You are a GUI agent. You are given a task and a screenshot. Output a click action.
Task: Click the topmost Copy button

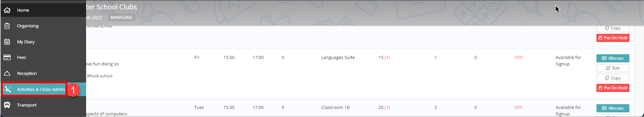[x=613, y=28]
